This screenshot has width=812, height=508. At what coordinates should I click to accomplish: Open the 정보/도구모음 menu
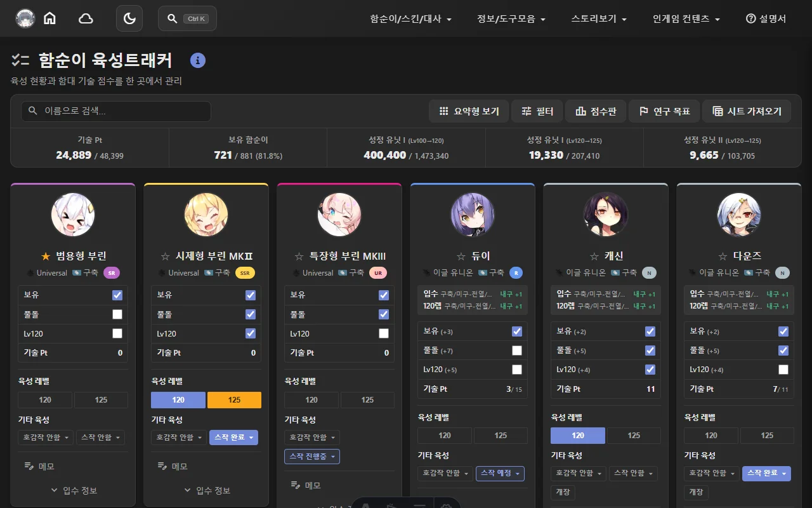point(511,19)
